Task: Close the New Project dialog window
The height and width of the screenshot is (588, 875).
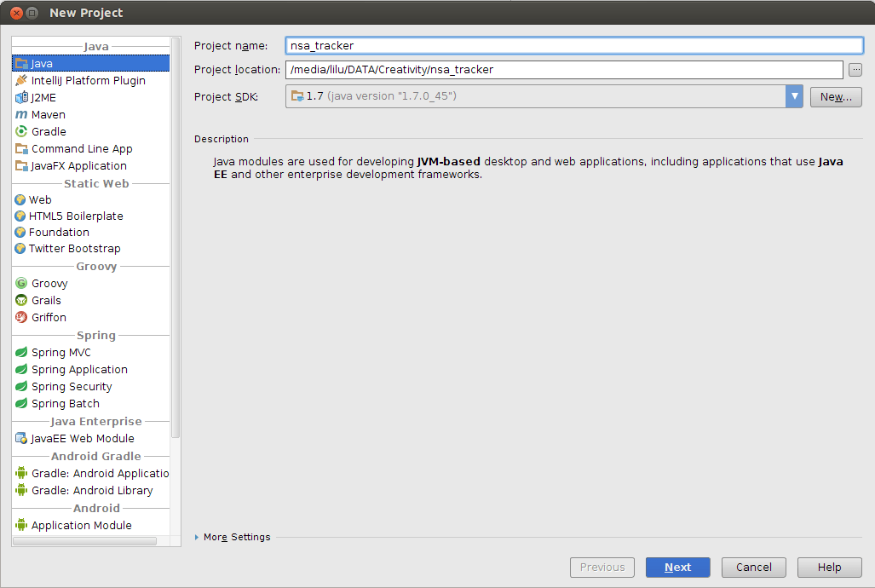Action: 17,13
